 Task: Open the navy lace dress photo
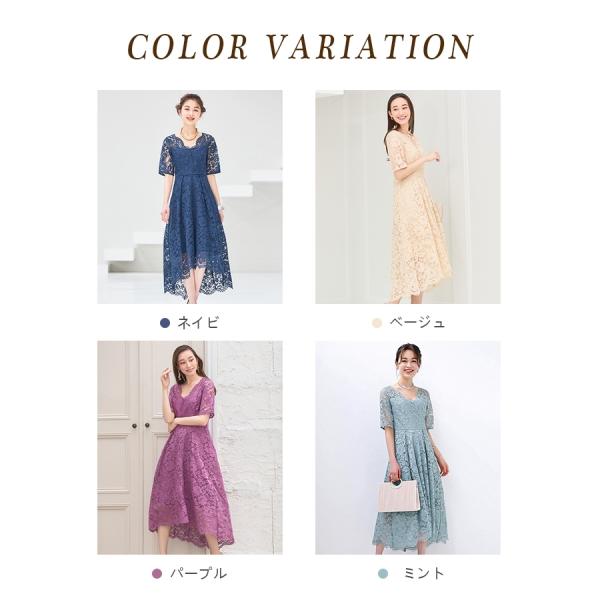click(x=190, y=197)
